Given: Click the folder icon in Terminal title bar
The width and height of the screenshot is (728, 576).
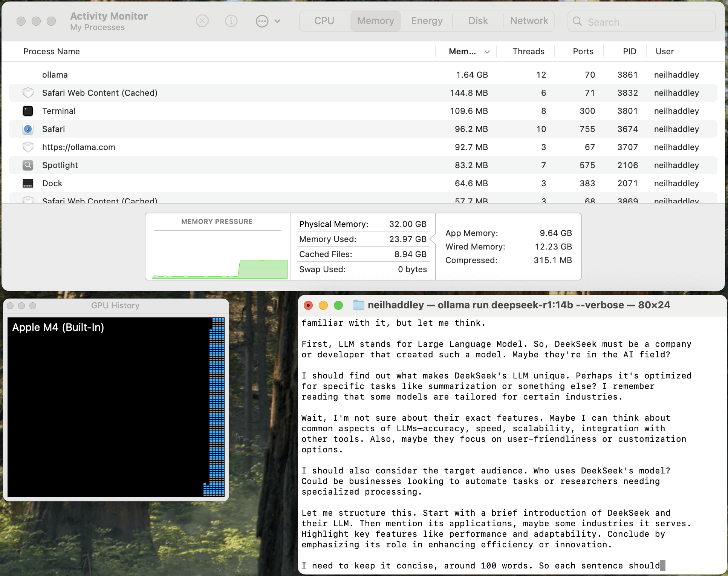Looking at the screenshot, I should pyautogui.click(x=358, y=305).
